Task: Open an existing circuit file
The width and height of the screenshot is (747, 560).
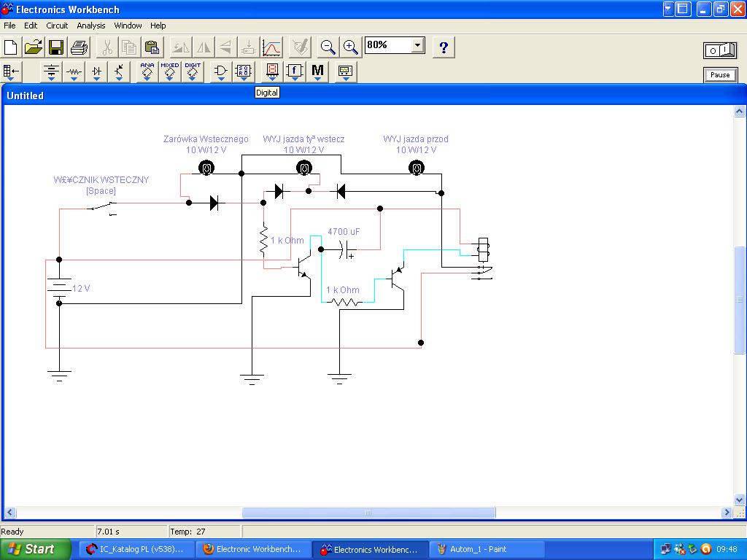Action: click(34, 47)
